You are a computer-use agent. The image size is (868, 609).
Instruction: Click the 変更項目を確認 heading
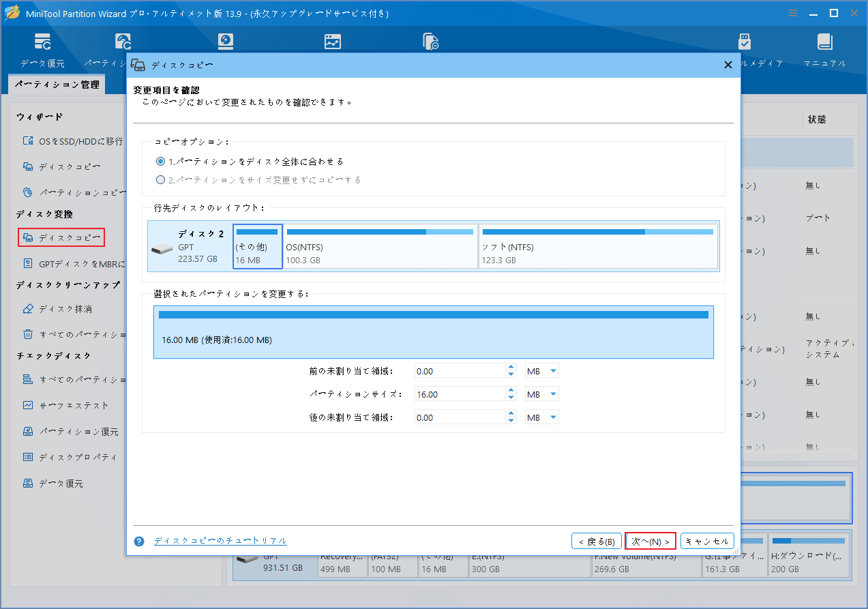click(166, 90)
